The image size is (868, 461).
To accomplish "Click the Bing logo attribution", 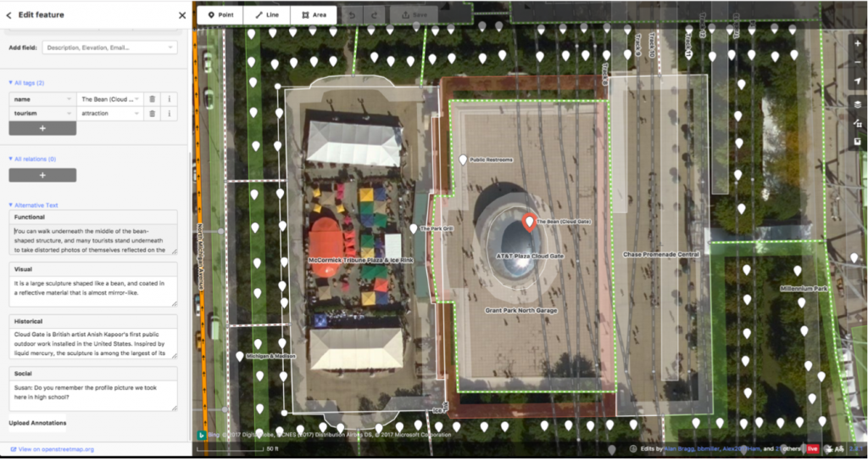I will [x=203, y=435].
